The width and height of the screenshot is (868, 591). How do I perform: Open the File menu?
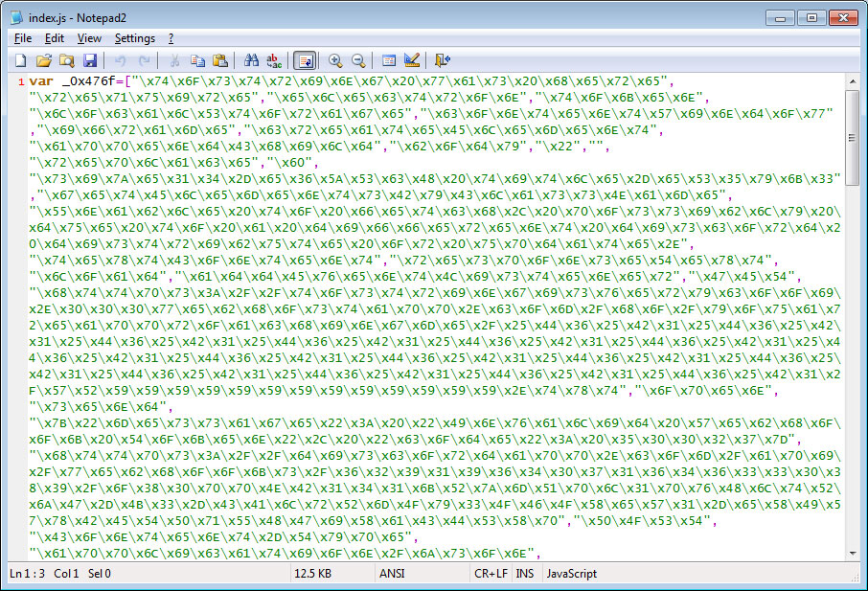pos(23,38)
